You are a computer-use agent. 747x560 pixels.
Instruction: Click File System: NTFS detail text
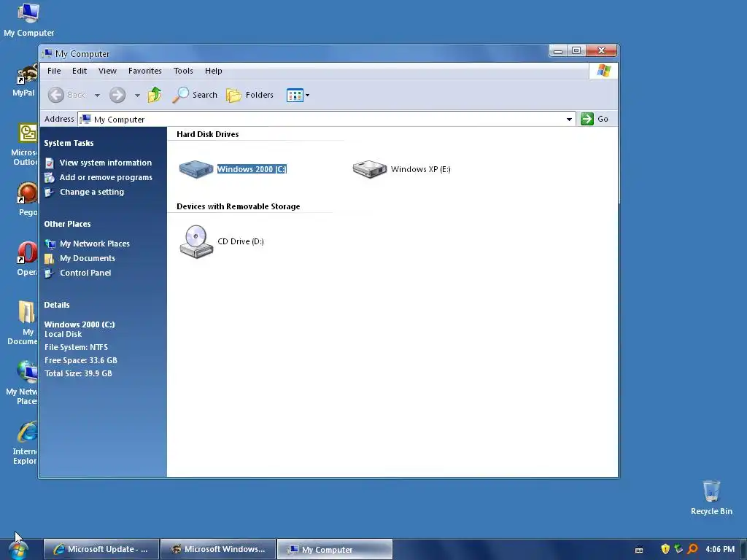tap(76, 347)
